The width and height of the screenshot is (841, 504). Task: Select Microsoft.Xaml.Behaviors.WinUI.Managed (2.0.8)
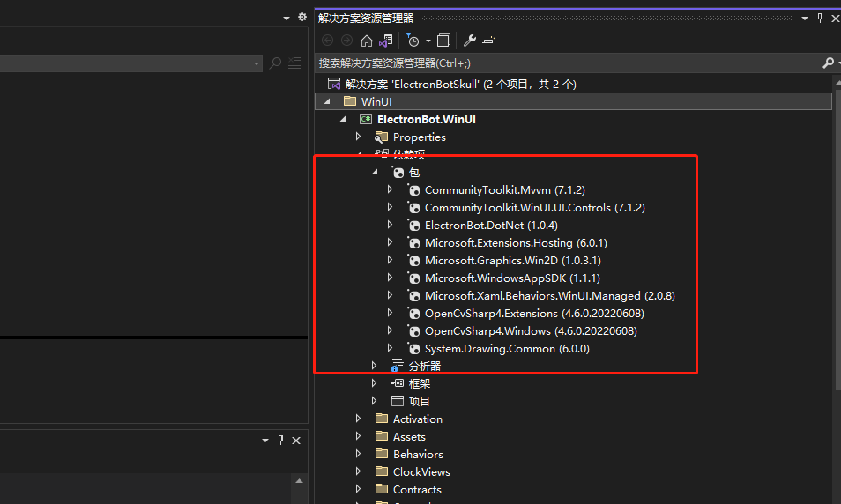(x=550, y=296)
